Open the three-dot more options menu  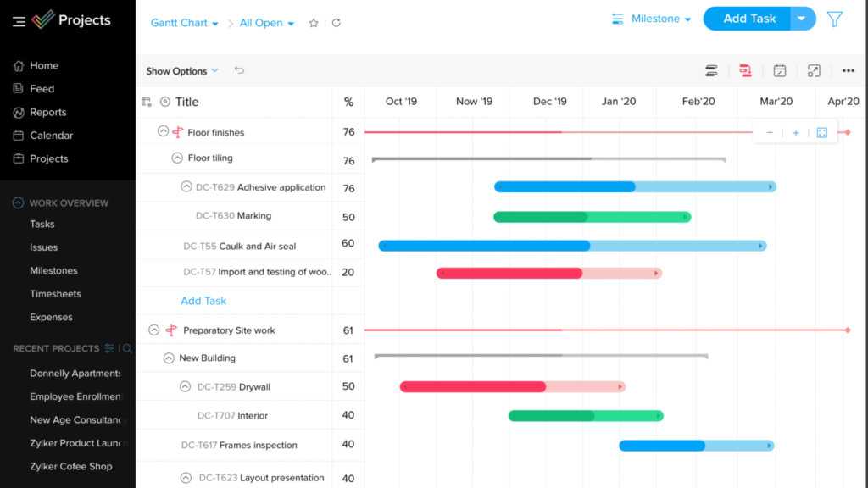coord(849,71)
